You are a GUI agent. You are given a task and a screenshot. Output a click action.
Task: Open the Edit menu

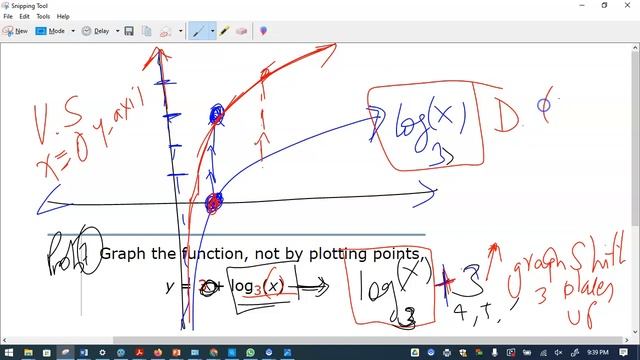[24, 16]
